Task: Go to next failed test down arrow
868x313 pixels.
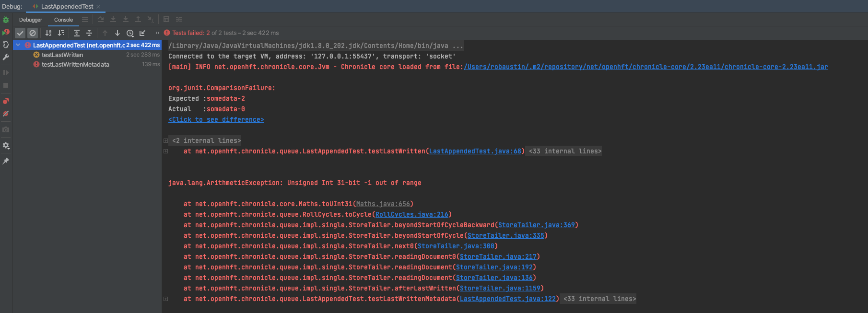Action: (117, 33)
